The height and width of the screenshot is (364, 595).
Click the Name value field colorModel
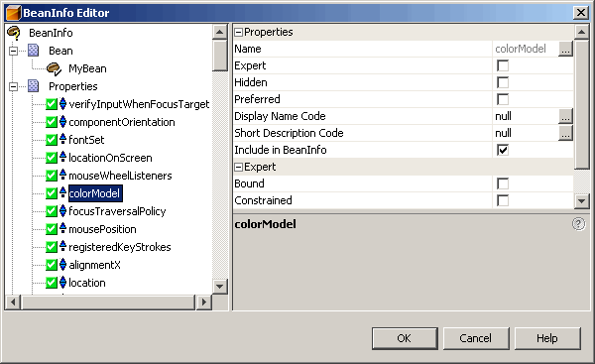coord(526,49)
